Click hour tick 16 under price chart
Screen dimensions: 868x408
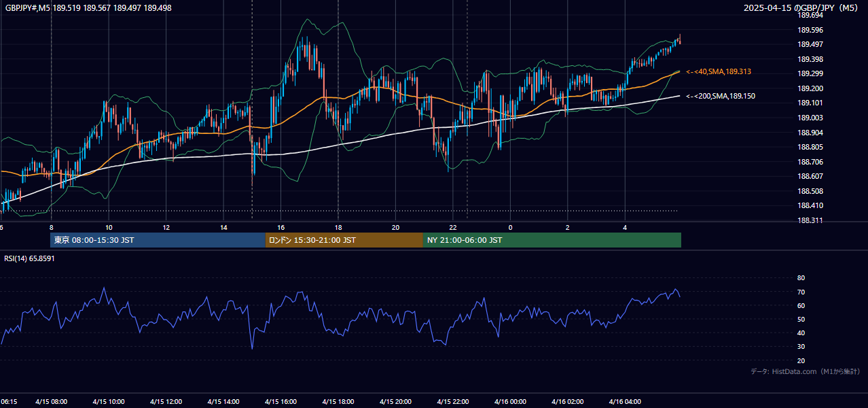pos(281,227)
